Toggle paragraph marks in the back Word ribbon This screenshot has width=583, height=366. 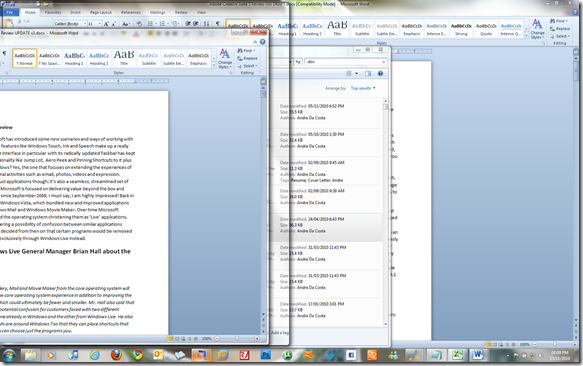(218, 23)
